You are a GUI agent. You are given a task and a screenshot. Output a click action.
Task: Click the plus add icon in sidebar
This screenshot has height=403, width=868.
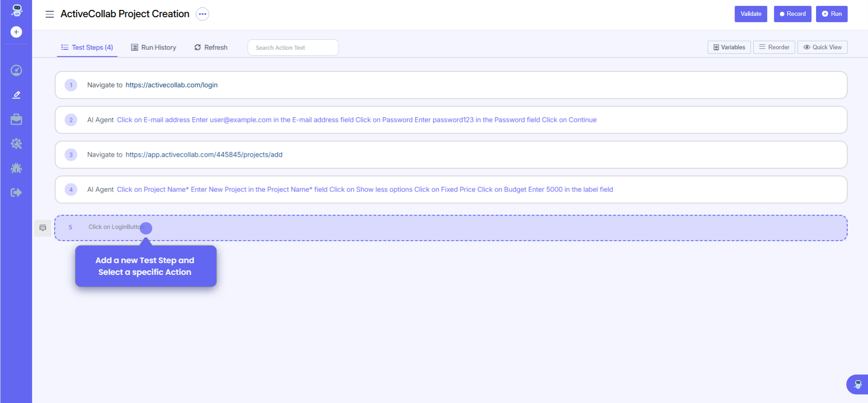coord(16,32)
